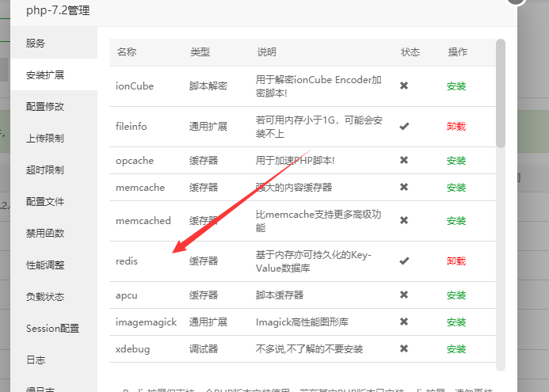549x392 pixels.
Task: Click the 说明 column header
Action: click(x=266, y=52)
